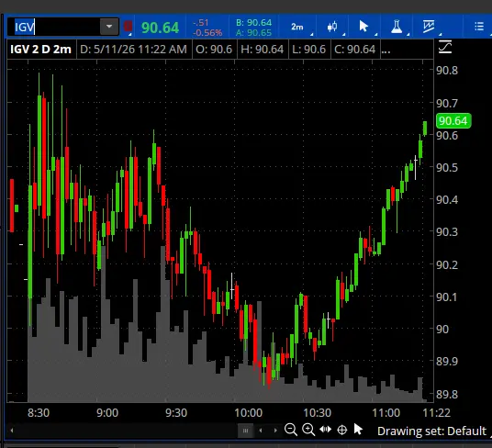This screenshot has width=492, height=448.
Task: Click the zoom in magnifier icon
Action: 308,429
